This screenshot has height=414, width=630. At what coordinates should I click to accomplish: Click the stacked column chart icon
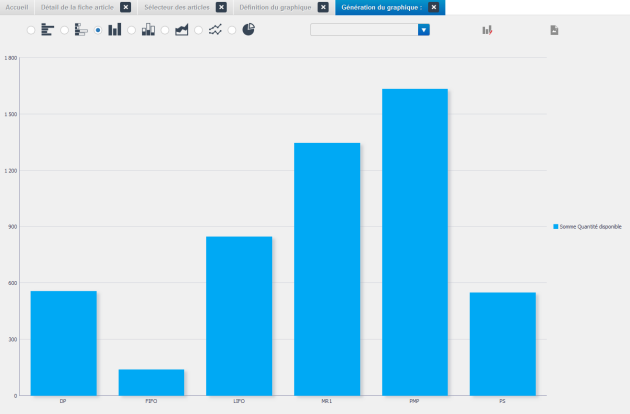pos(148,30)
